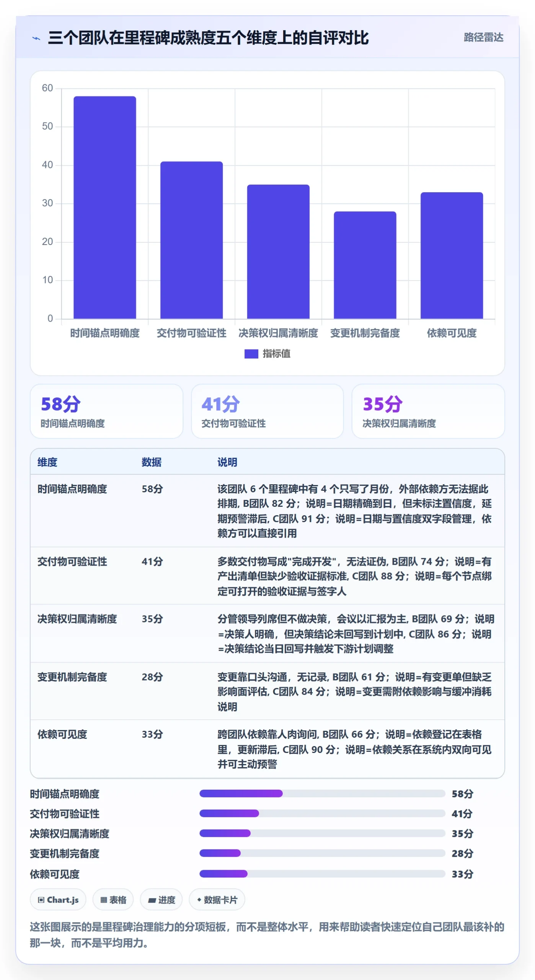The width and height of the screenshot is (535, 980).
Task: Open the 58分 时间锚点明确度 data card
Action: coord(106,411)
